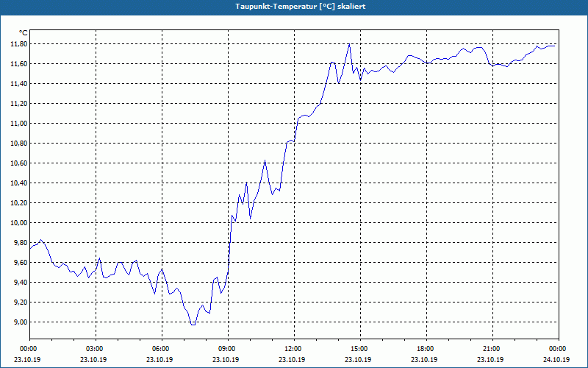Click the 21:00 time label
This screenshot has height=368, width=588.
tap(492, 349)
